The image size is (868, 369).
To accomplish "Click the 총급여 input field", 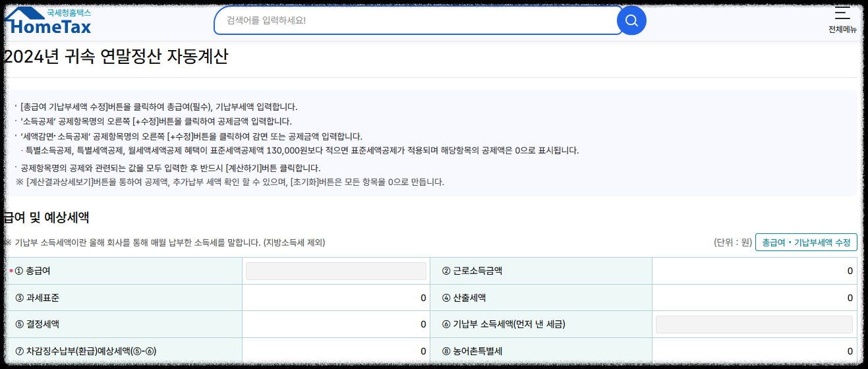I will (x=336, y=271).
